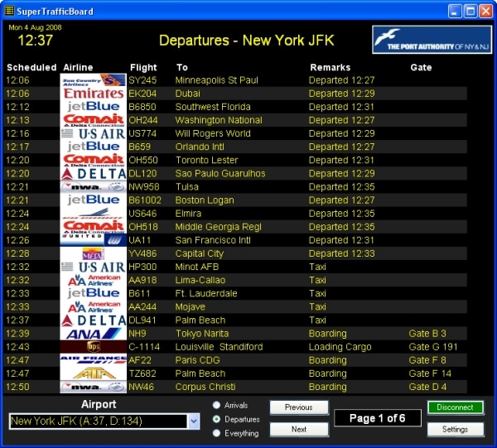Click the ATA logo for flight TZ682
497x448 pixels.
(x=93, y=373)
